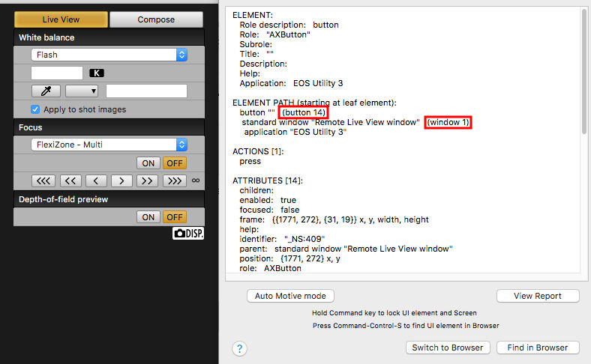Switch to the Live View tab
The width and height of the screenshot is (591, 364).
click(x=61, y=19)
